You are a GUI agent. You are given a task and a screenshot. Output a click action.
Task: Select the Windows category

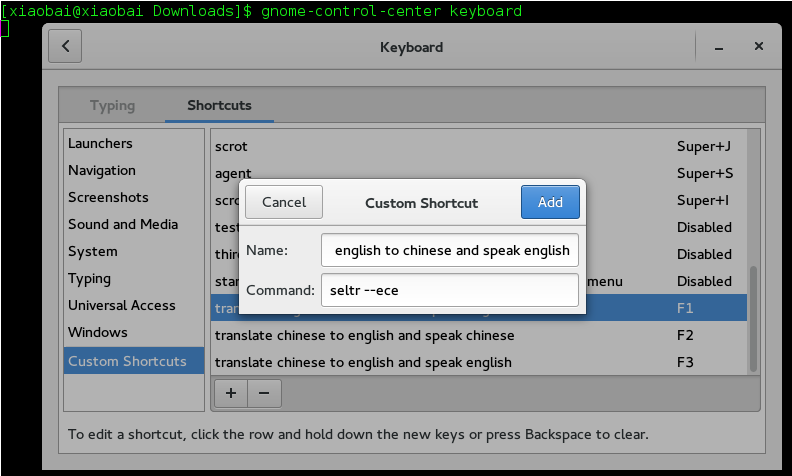click(x=134, y=332)
